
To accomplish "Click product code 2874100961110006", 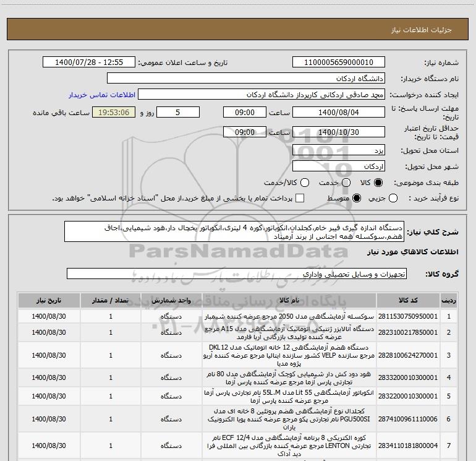I will point(408,419).
